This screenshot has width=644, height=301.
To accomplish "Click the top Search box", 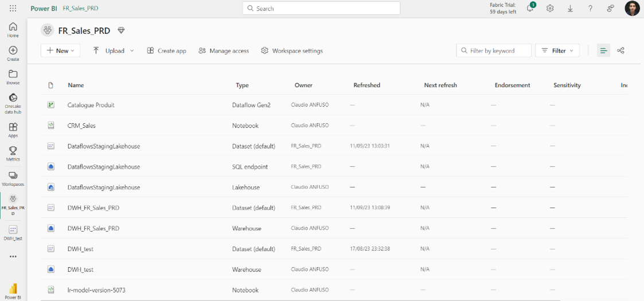I will pyautogui.click(x=321, y=8).
